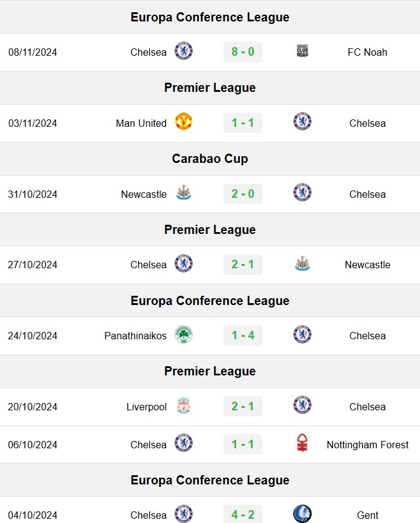
Task: Click Newcastle crest in Carabao Cup match
Action: (184, 193)
